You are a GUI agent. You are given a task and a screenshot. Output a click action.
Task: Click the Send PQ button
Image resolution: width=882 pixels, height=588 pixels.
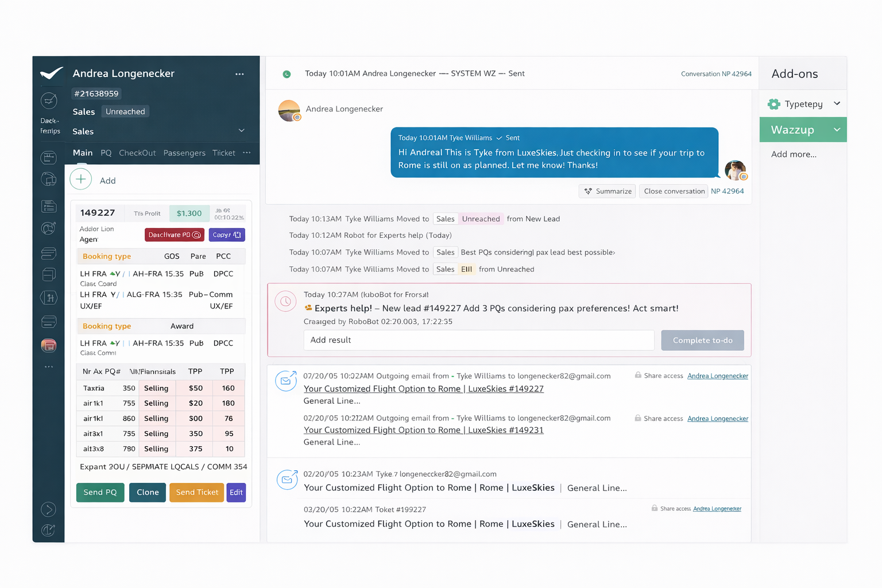100,492
